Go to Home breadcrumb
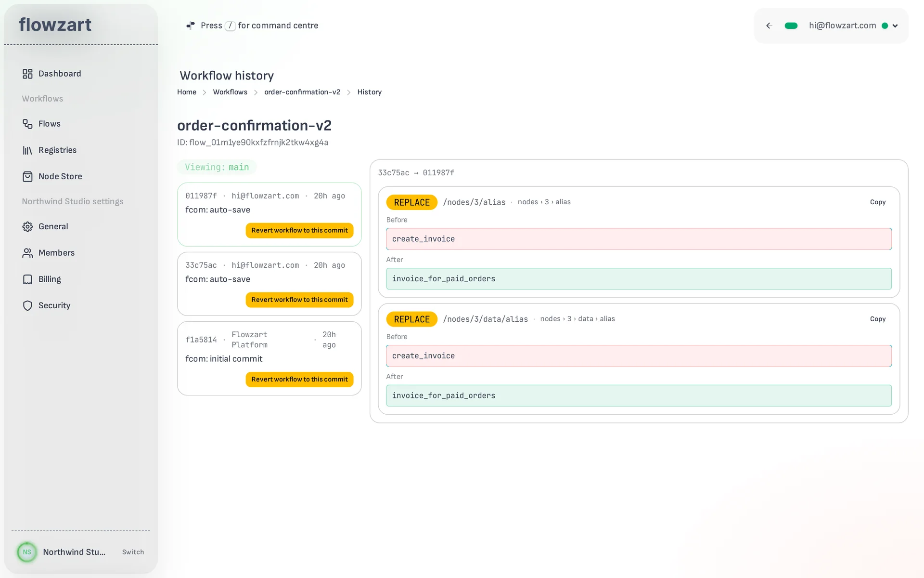Image resolution: width=924 pixels, height=578 pixels. coord(187,92)
